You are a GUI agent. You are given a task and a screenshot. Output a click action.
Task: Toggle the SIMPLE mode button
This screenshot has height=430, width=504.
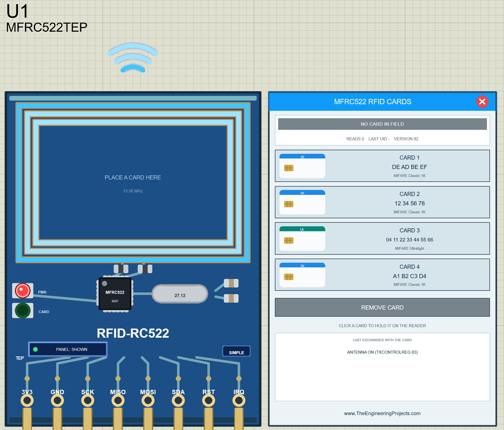(236, 351)
